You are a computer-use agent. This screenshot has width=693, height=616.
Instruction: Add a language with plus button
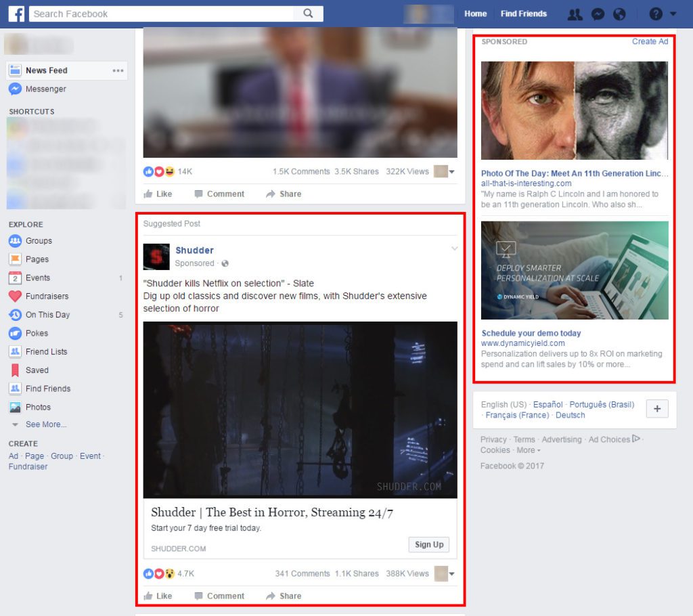point(657,409)
